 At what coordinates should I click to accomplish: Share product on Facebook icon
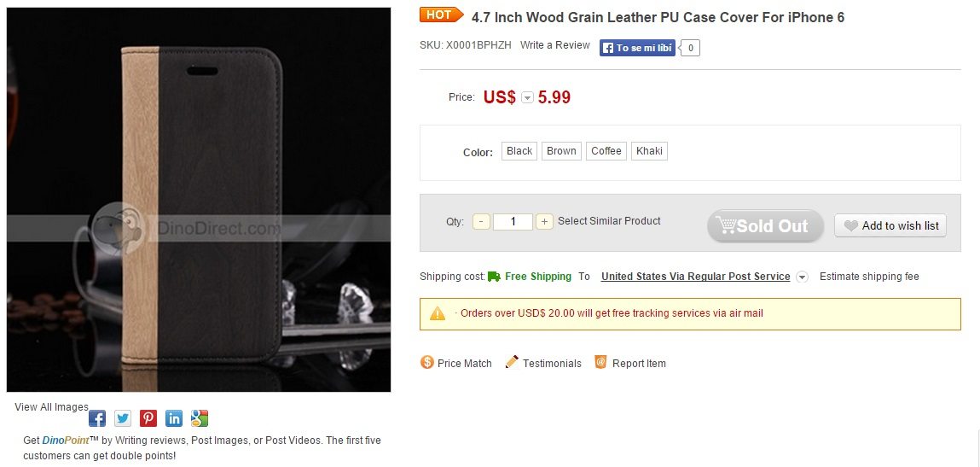[97, 418]
